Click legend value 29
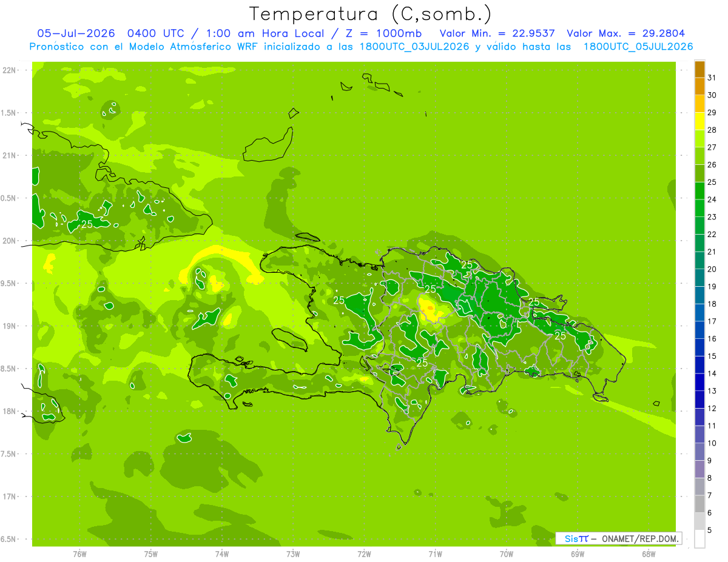Image resolution: width=728 pixels, height=562 pixels. (712, 112)
